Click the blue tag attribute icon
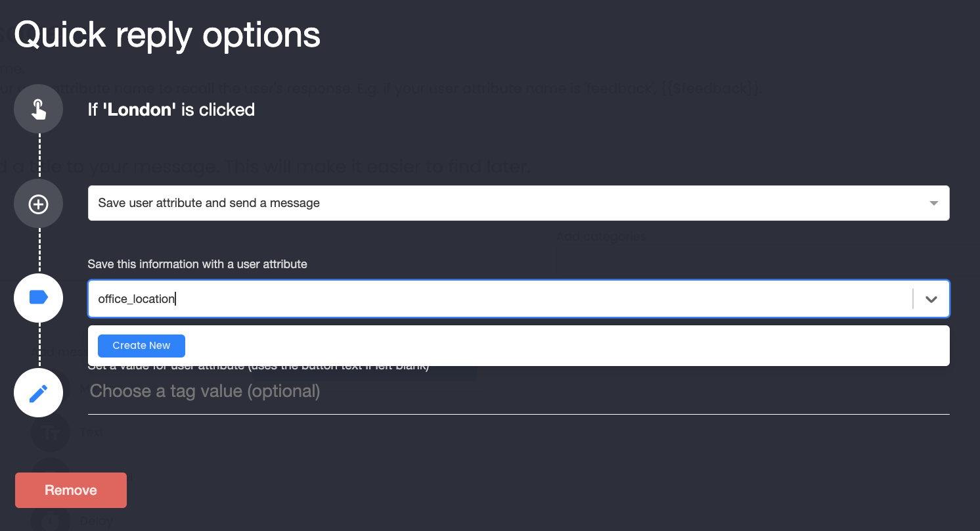Image resolution: width=980 pixels, height=531 pixels. coord(39,298)
